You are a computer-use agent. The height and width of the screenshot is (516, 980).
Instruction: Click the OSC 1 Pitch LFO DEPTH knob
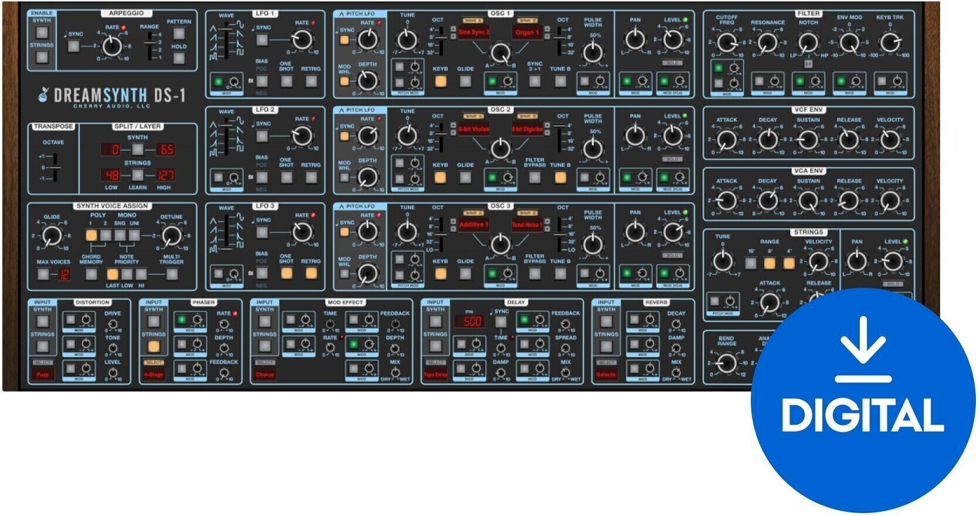pos(367,80)
